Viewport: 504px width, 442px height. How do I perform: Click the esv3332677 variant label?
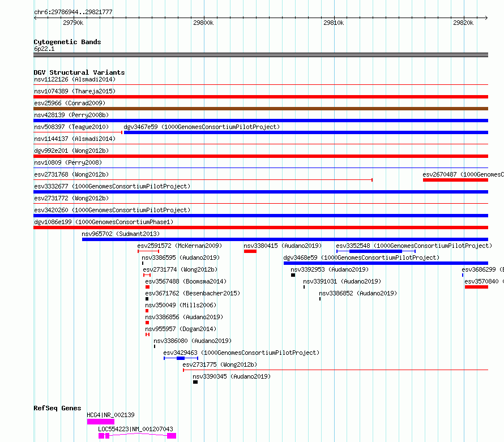[x=112, y=186]
